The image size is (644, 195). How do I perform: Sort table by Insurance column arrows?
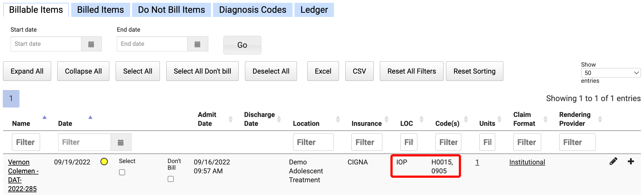pos(387,119)
